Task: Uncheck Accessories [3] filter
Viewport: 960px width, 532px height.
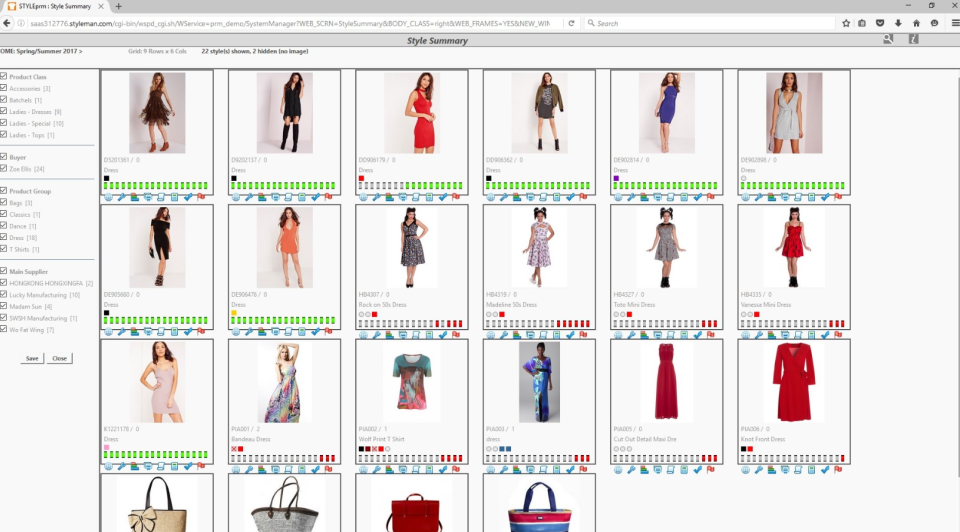Action: (4, 88)
